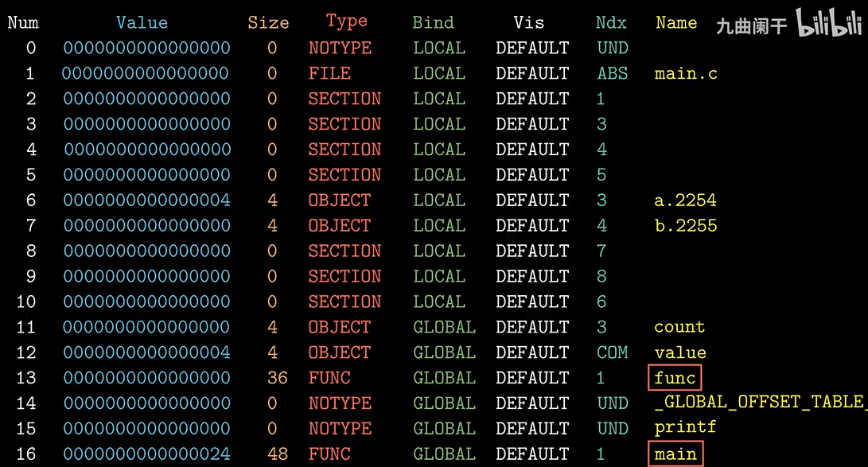Select the Type column header

coord(346,21)
